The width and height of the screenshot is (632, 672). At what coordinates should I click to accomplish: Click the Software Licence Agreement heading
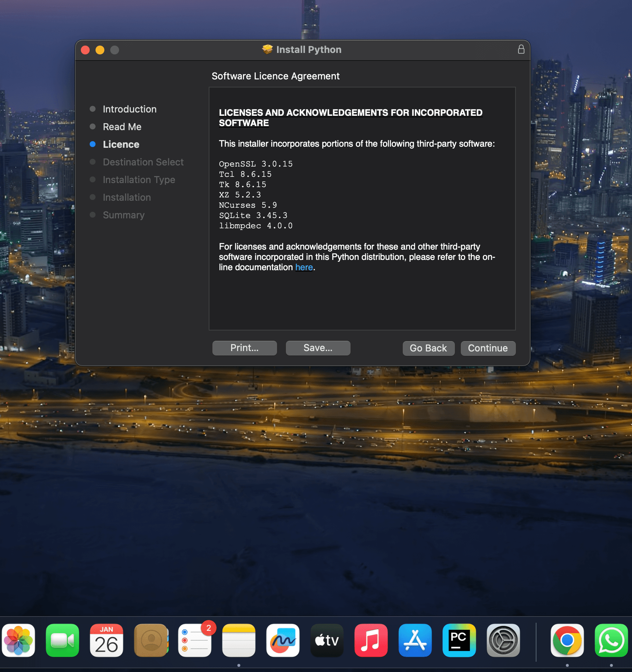(276, 76)
